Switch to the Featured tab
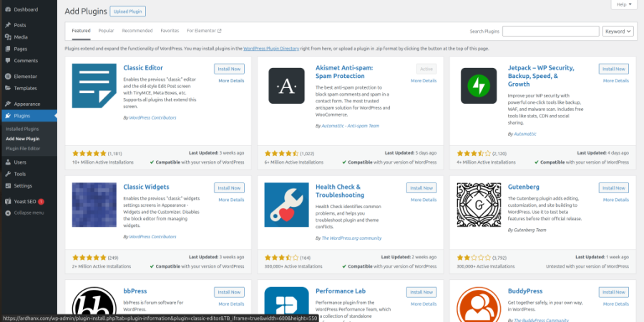Viewport: 644px width, 322px height. 81,31
